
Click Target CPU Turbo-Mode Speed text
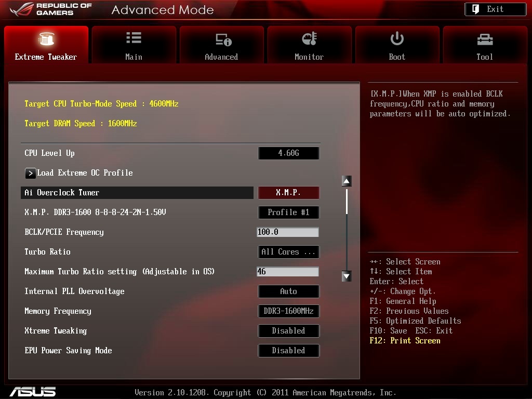tap(101, 104)
